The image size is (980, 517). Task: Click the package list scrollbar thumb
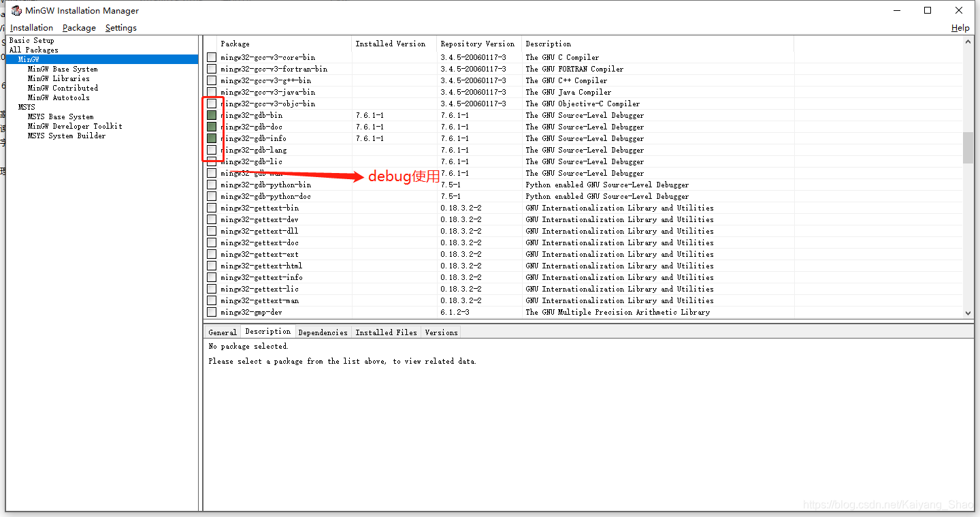tap(968, 148)
